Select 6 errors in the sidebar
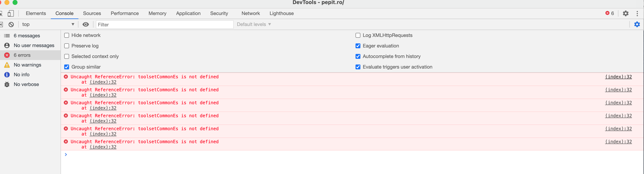The image size is (644, 174). pos(22,55)
